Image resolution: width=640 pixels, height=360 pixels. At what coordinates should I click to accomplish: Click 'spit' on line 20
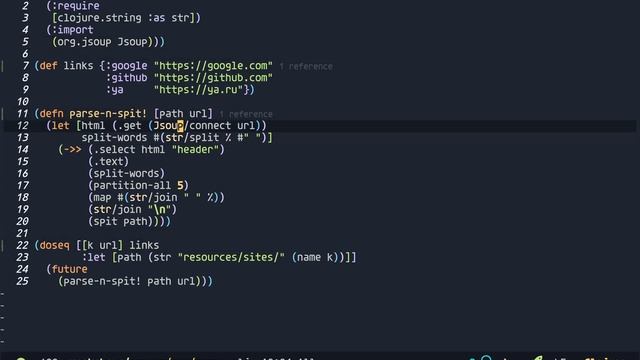tap(105, 221)
